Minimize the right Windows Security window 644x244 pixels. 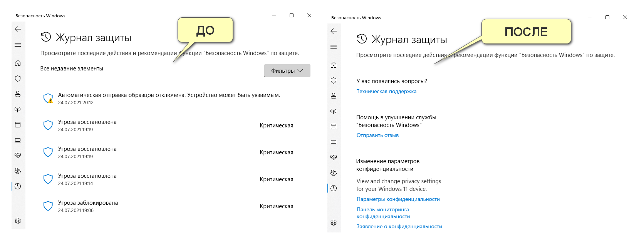click(590, 17)
